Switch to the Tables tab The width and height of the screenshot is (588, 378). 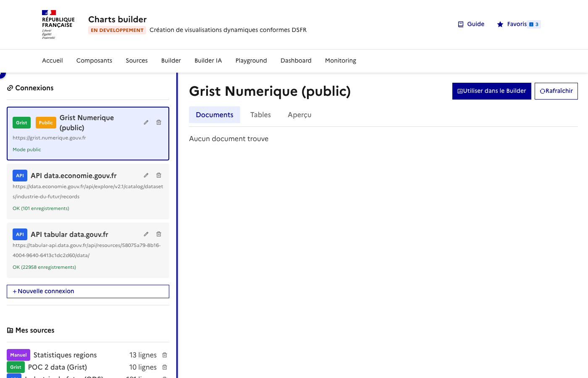[260, 115]
